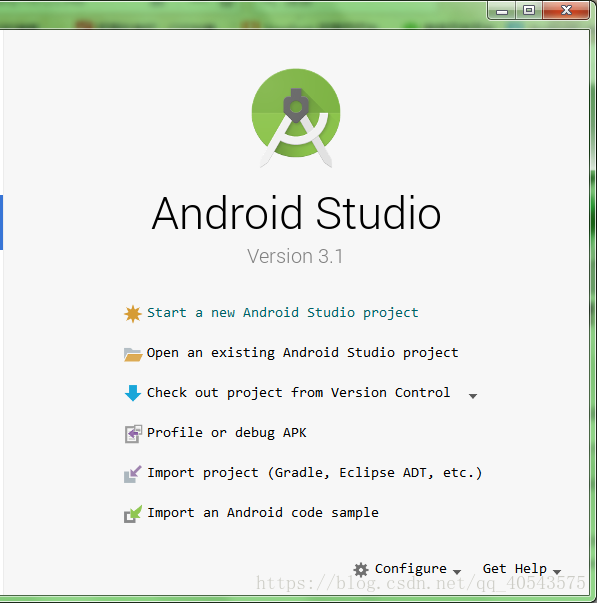Open an existing Android Studio project
Image resolution: width=597 pixels, height=603 pixels.
302,353
